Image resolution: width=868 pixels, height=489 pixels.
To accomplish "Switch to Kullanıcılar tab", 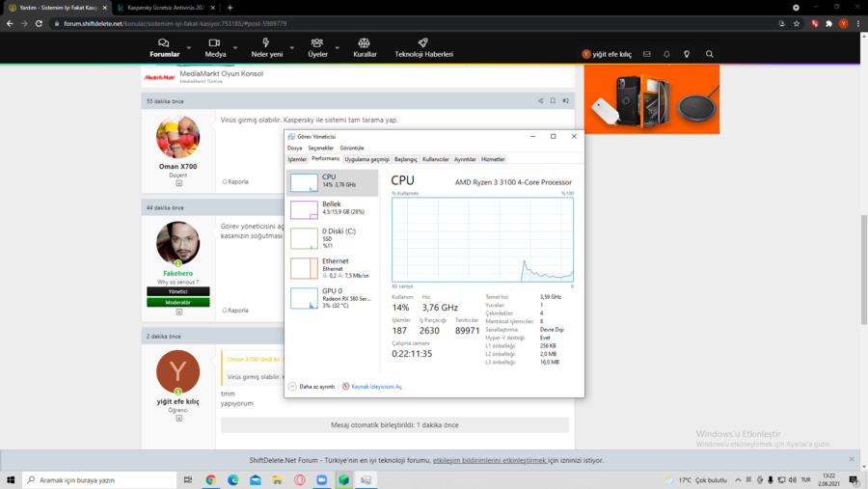I will point(435,159).
